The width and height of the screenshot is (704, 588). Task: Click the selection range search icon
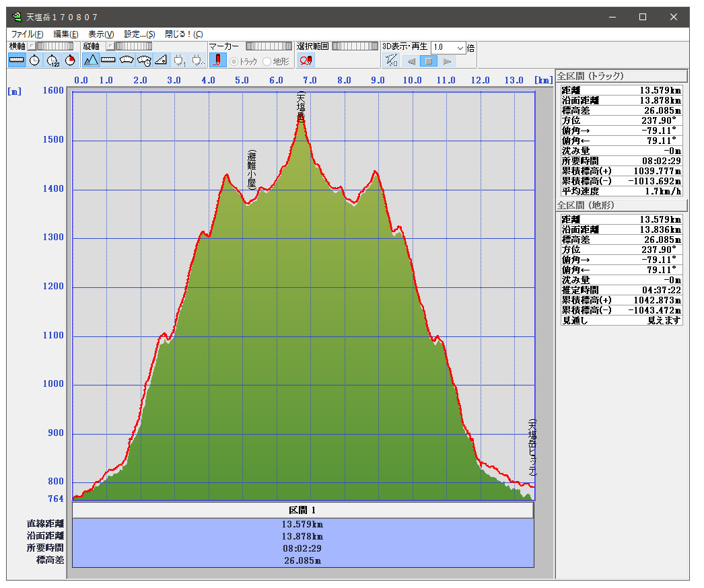click(306, 61)
